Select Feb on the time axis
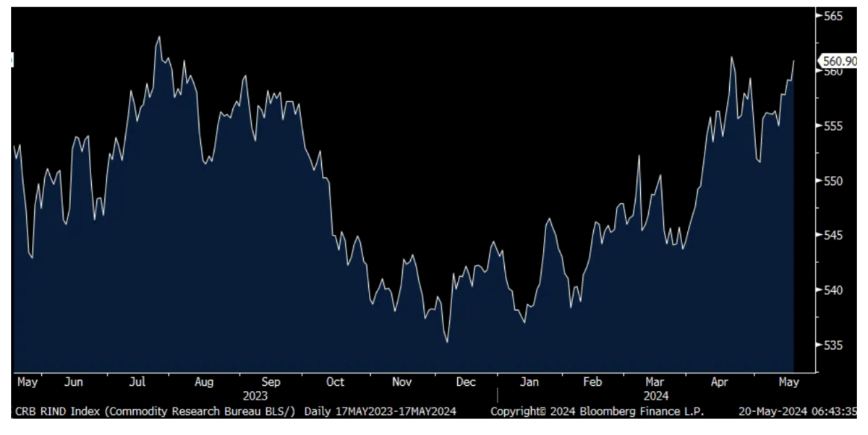The width and height of the screenshot is (868, 435). coord(592,382)
